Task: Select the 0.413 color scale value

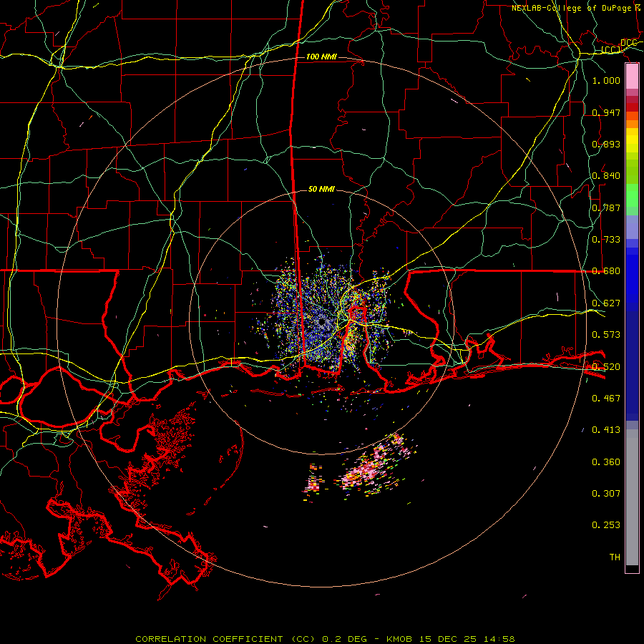Action: pyautogui.click(x=606, y=430)
